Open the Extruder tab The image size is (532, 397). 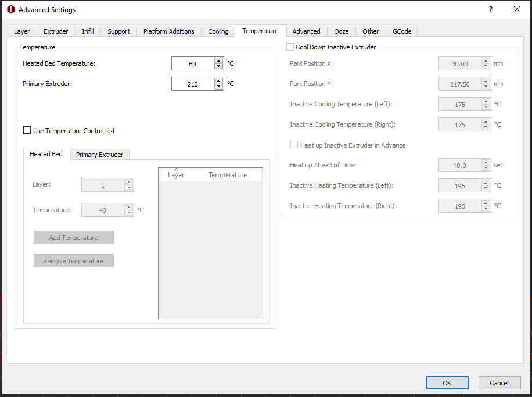click(x=56, y=31)
